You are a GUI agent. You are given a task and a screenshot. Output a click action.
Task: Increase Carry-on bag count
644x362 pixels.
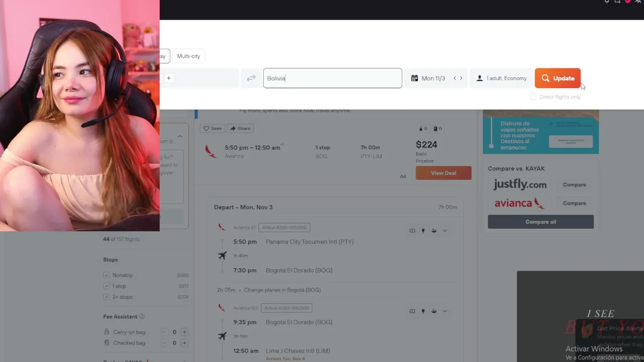click(185, 332)
